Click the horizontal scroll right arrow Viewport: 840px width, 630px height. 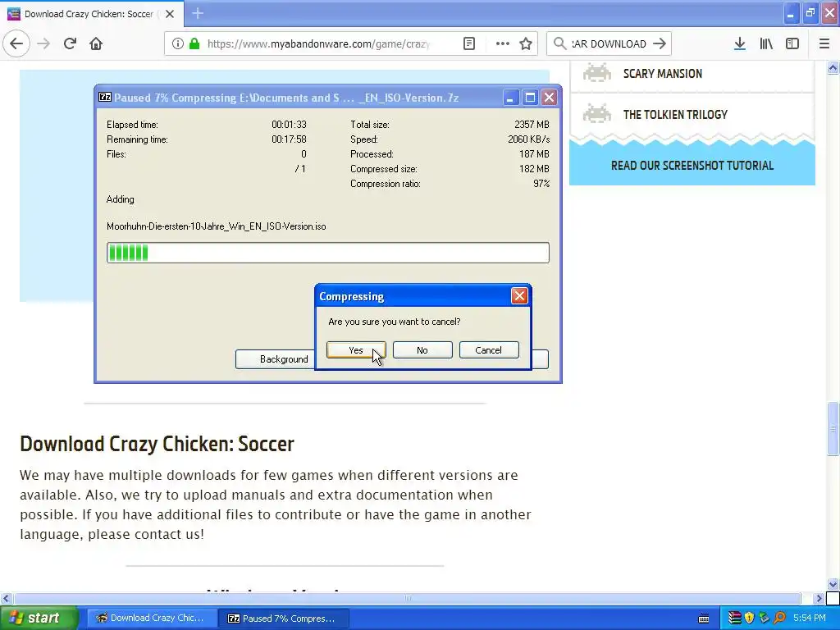pos(819,598)
